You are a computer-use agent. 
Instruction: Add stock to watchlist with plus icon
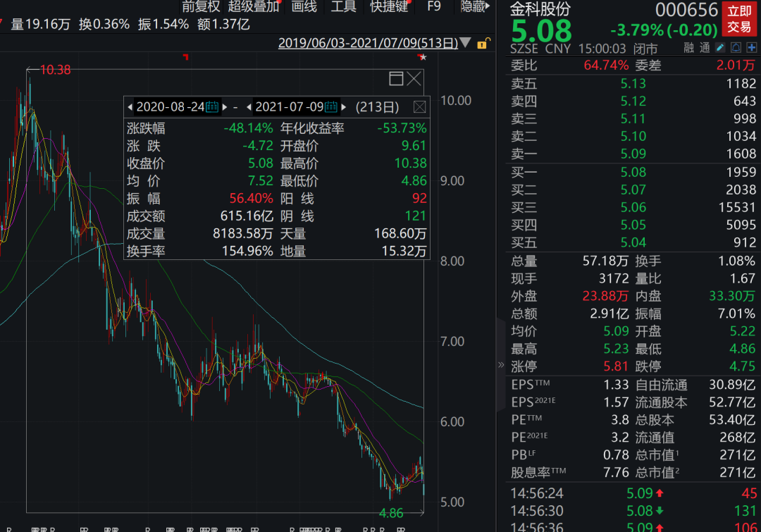click(750, 48)
